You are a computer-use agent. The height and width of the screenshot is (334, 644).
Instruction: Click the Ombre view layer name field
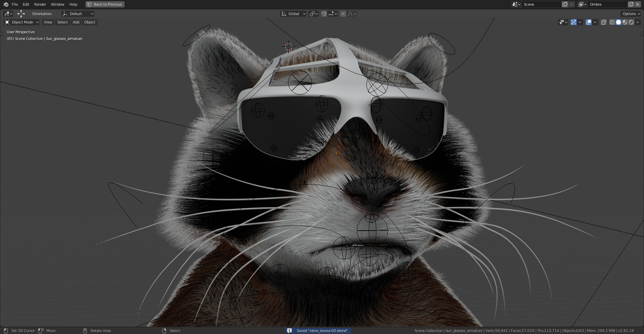click(x=607, y=4)
